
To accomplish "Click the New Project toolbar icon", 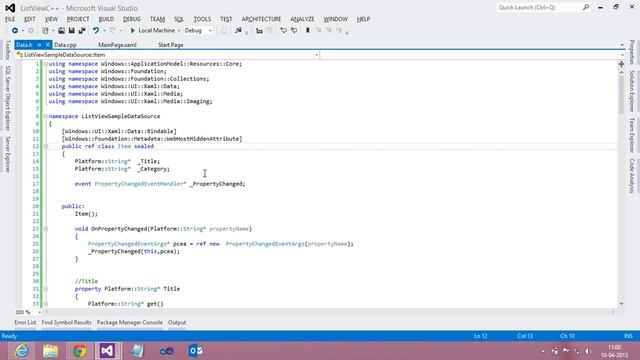I will (45, 31).
